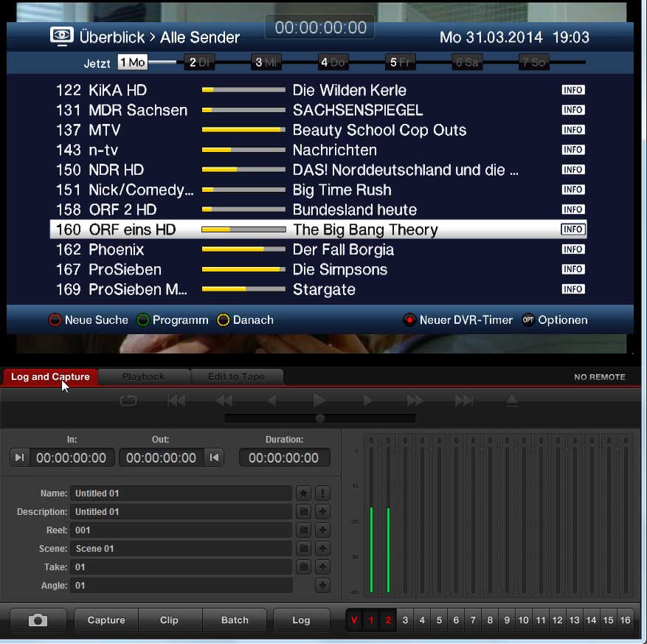
Task: Step one frame forward
Action: click(x=367, y=401)
